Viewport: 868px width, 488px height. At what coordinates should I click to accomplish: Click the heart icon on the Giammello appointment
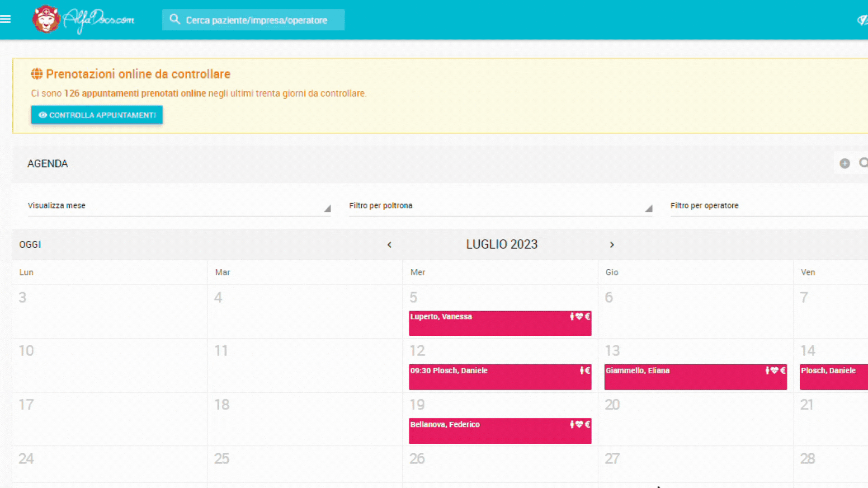(x=774, y=371)
